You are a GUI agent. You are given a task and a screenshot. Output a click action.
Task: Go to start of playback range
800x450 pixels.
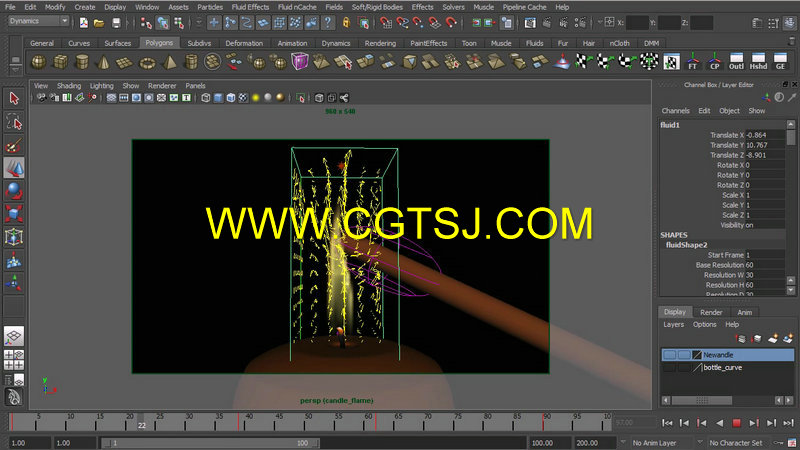click(667, 423)
